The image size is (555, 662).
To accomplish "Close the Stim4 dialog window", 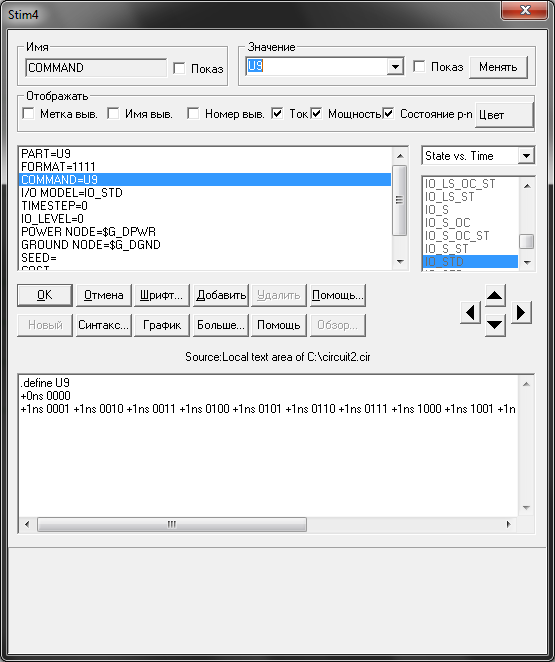I will pyautogui.click(x=525, y=10).
